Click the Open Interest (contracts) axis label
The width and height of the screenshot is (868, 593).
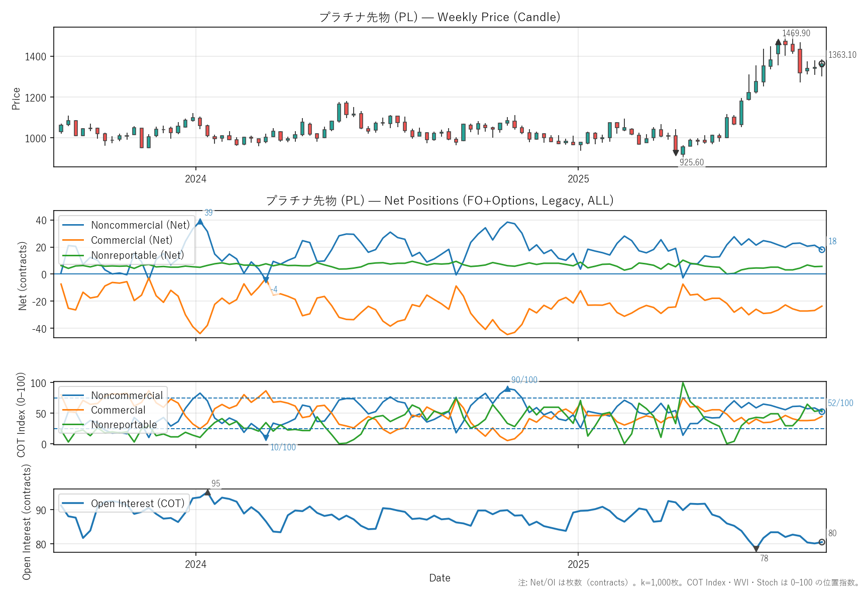pos(27,522)
